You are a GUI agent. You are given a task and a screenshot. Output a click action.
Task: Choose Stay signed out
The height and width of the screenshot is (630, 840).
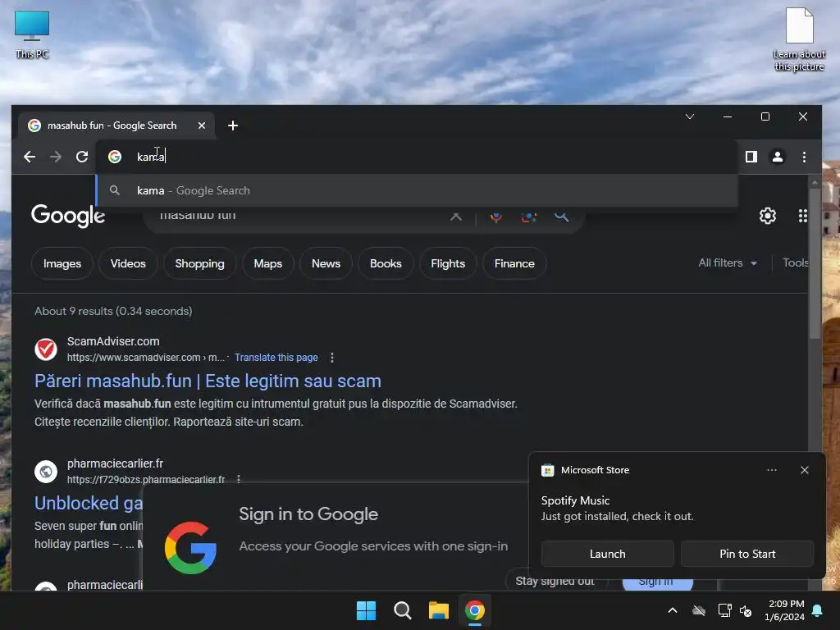click(555, 581)
